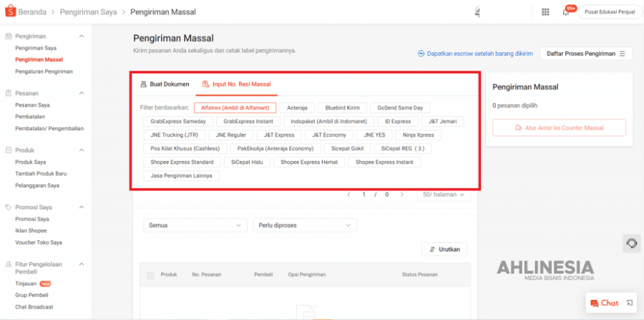
Task: Filter by Anteraja courier
Action: click(297, 108)
